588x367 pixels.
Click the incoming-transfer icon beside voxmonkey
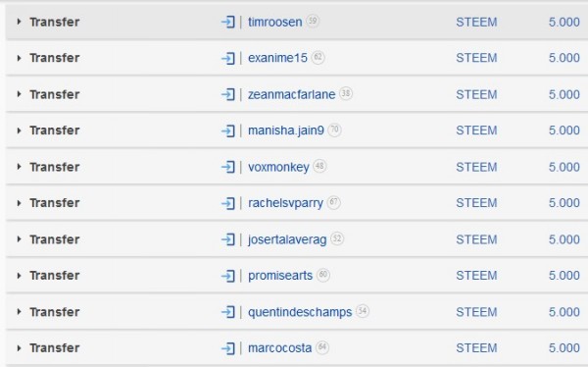pos(228,167)
